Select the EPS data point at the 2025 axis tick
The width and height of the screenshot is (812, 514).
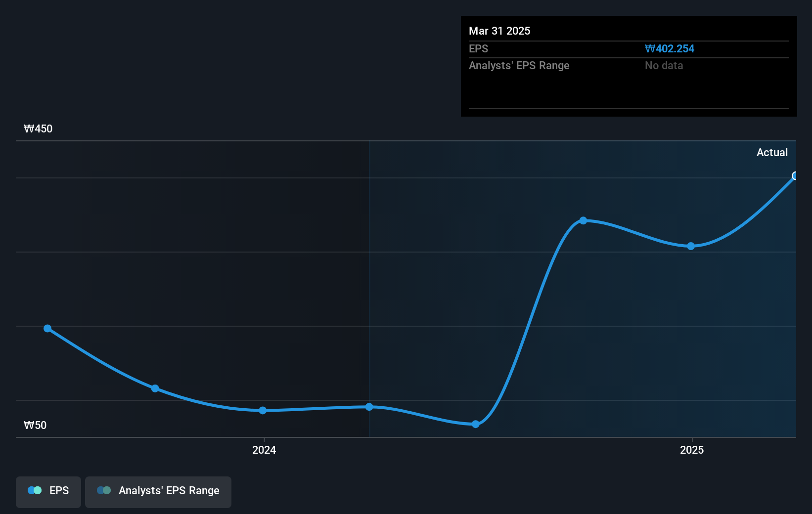[691, 246]
